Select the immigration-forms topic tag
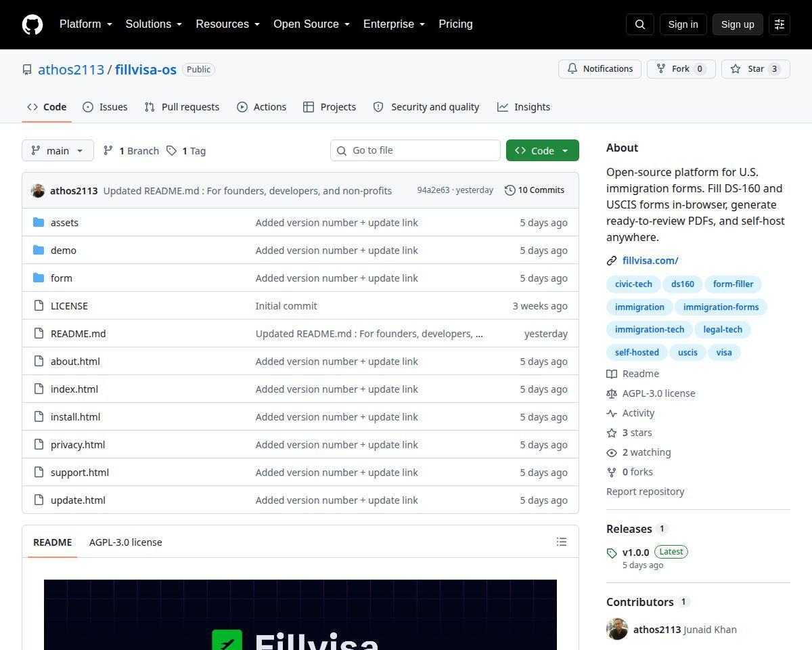This screenshot has height=650, width=812. (721, 307)
